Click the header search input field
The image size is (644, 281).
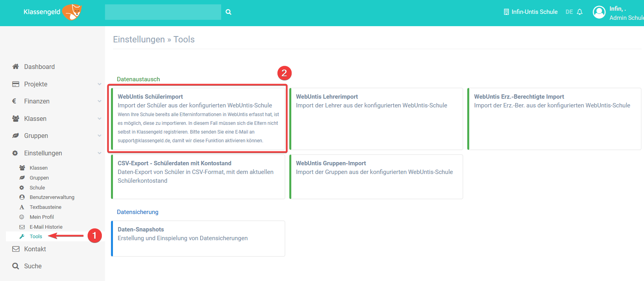[x=163, y=12]
